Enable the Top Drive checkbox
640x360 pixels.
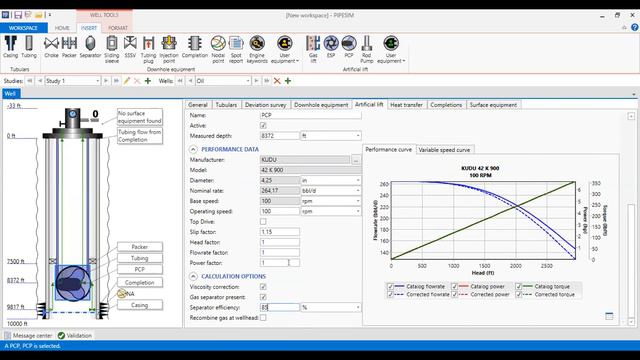[x=263, y=222]
